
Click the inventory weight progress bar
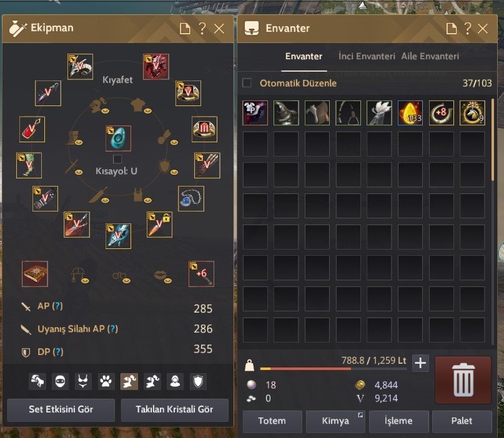(333, 369)
